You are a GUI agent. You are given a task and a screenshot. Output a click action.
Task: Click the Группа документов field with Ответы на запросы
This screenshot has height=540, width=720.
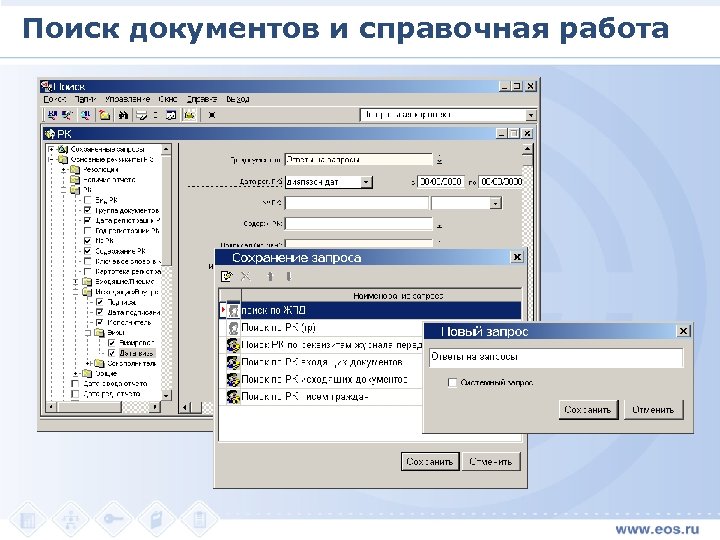[x=359, y=160]
